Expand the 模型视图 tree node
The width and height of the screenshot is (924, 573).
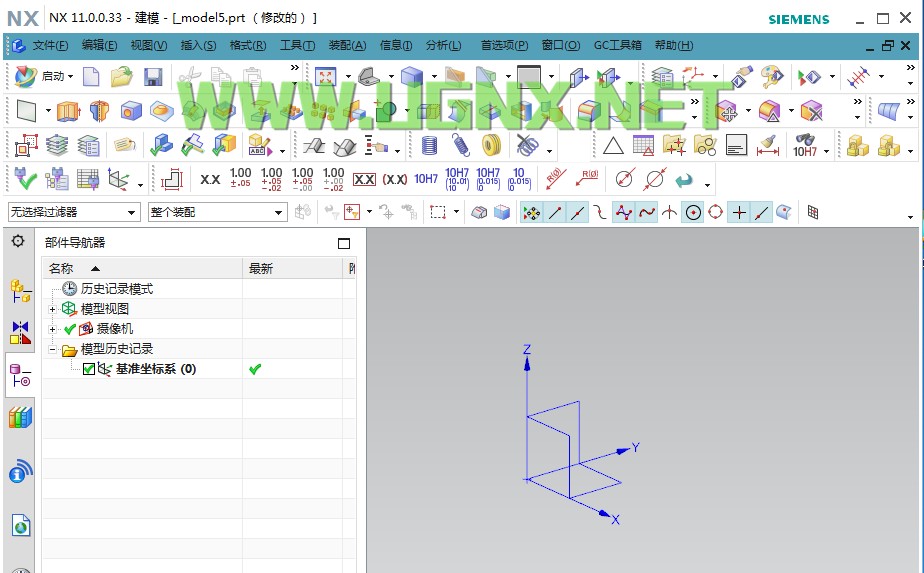click(x=52, y=309)
